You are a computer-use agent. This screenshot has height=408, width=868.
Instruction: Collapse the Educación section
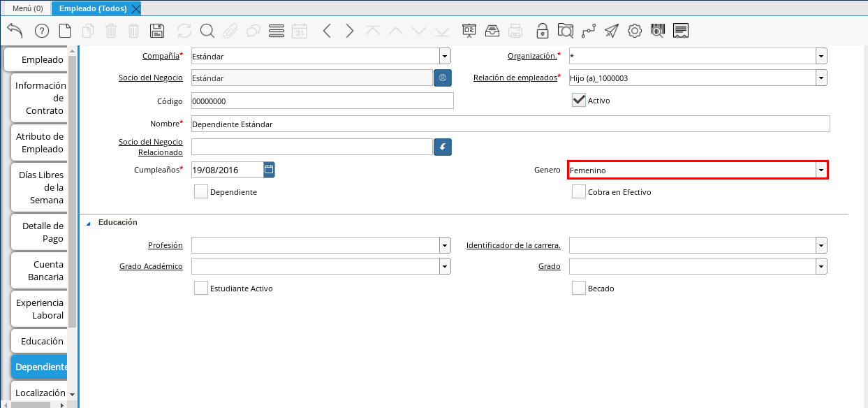pos(88,223)
